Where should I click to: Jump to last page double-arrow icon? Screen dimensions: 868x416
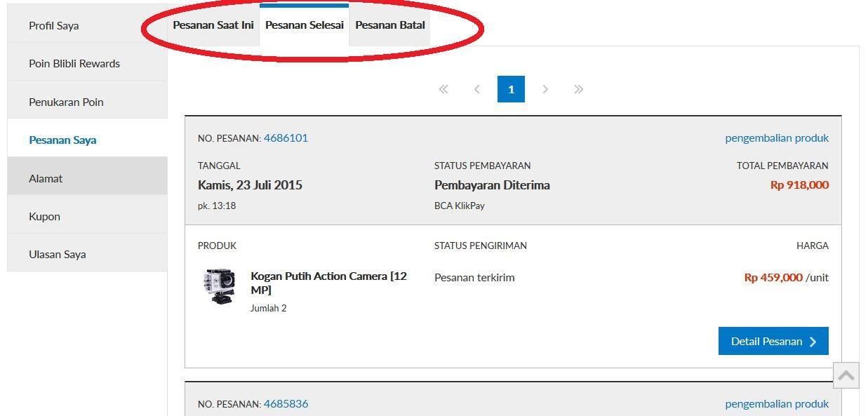(x=579, y=89)
